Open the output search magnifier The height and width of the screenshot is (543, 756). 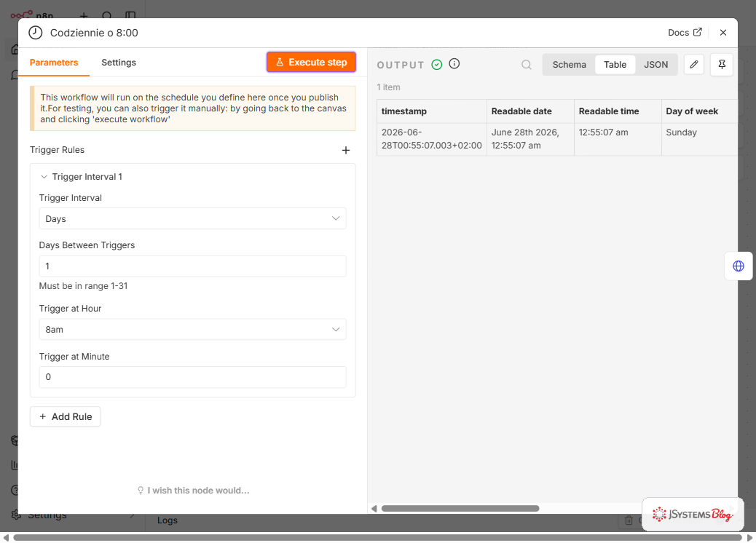527,65
